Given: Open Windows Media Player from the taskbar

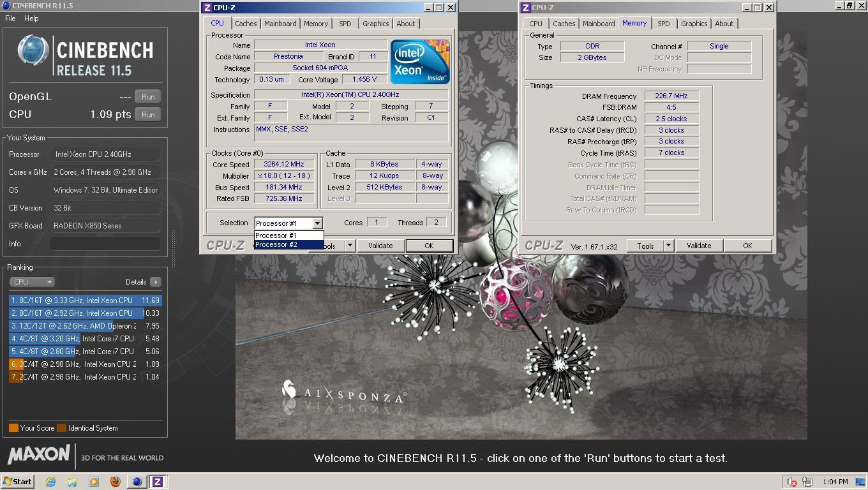Looking at the screenshot, I should 94,482.
